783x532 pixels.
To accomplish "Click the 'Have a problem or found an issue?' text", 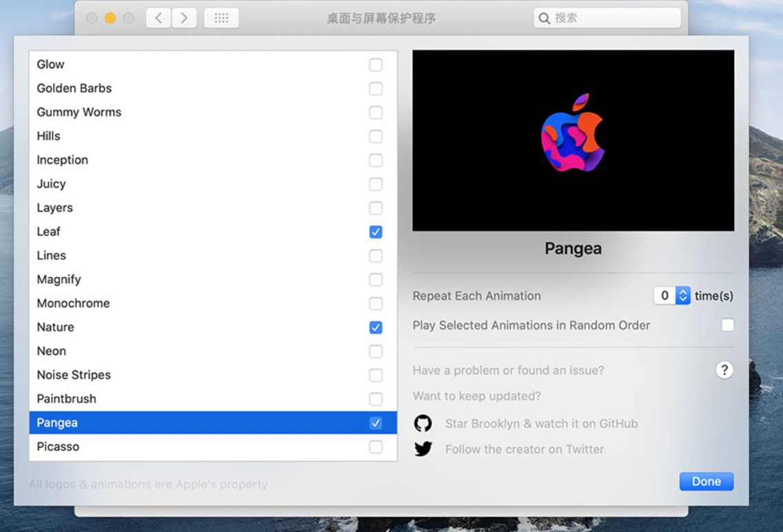I will pos(508,370).
